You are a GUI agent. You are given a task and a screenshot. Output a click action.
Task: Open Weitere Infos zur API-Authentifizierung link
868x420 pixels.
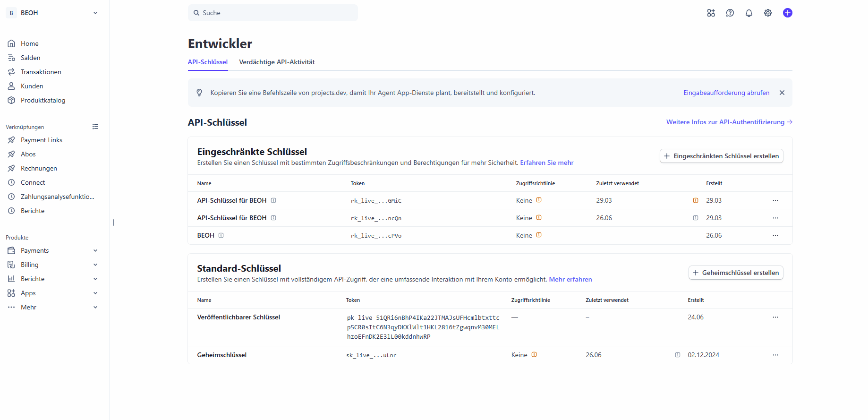coord(729,122)
